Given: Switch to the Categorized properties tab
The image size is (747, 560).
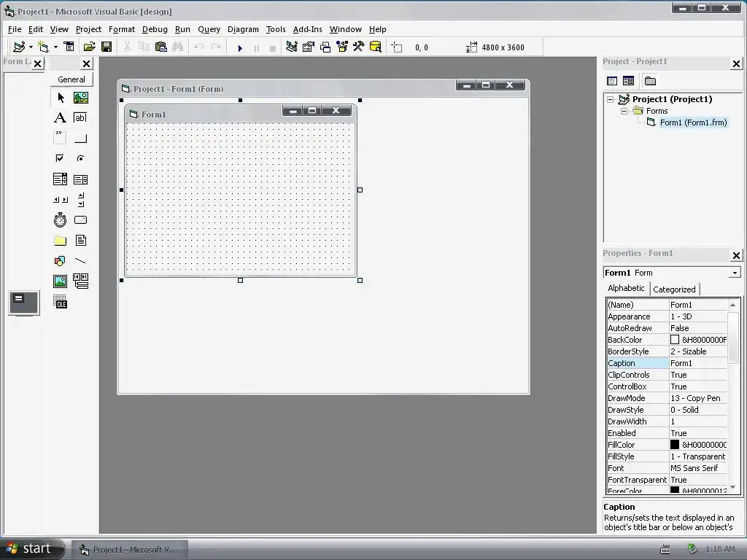Looking at the screenshot, I should pyautogui.click(x=674, y=289).
